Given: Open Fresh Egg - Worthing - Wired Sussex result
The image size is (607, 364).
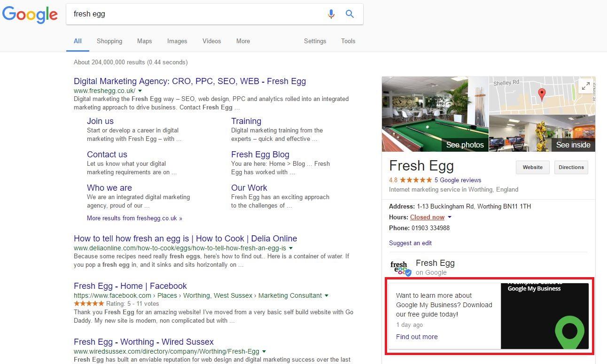Looking at the screenshot, I should (144, 342).
